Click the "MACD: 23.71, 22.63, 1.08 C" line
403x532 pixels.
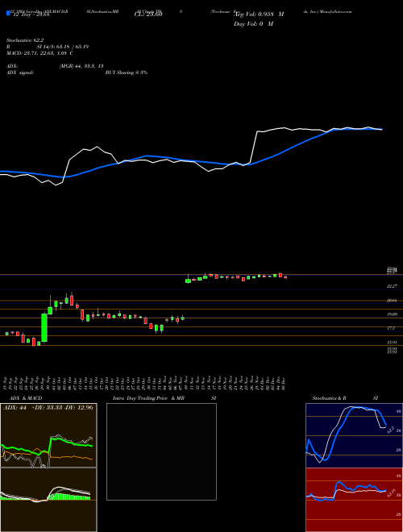tap(40, 53)
